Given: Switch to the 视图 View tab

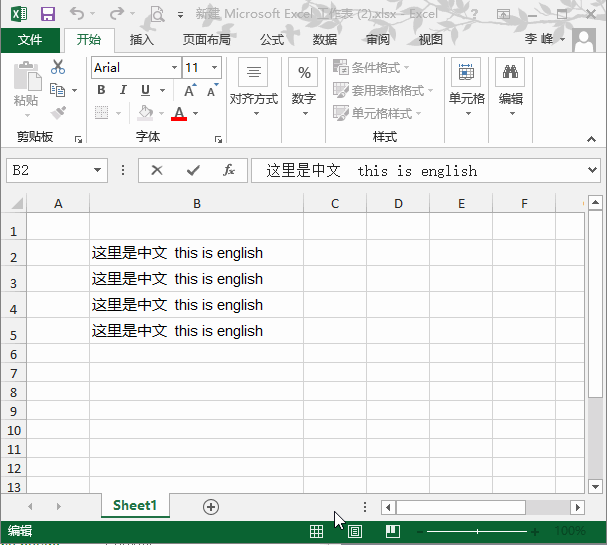Looking at the screenshot, I should [430, 40].
